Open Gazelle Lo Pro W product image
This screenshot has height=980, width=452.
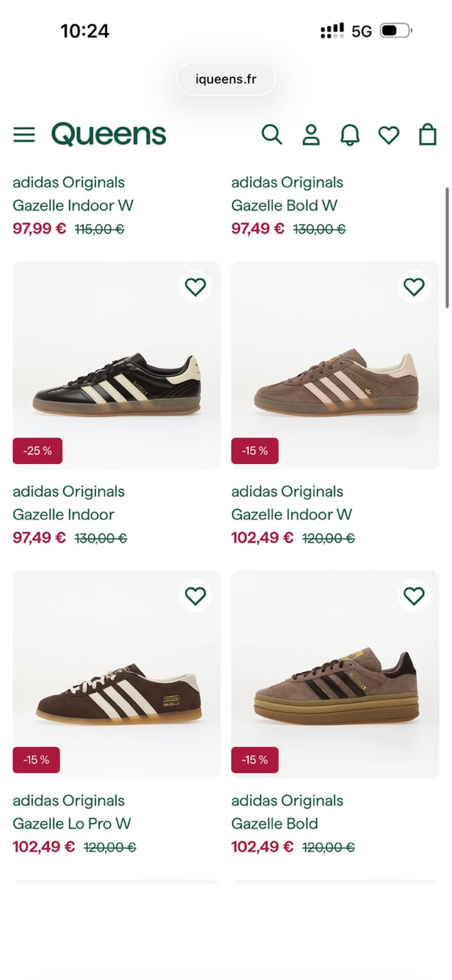point(117,675)
